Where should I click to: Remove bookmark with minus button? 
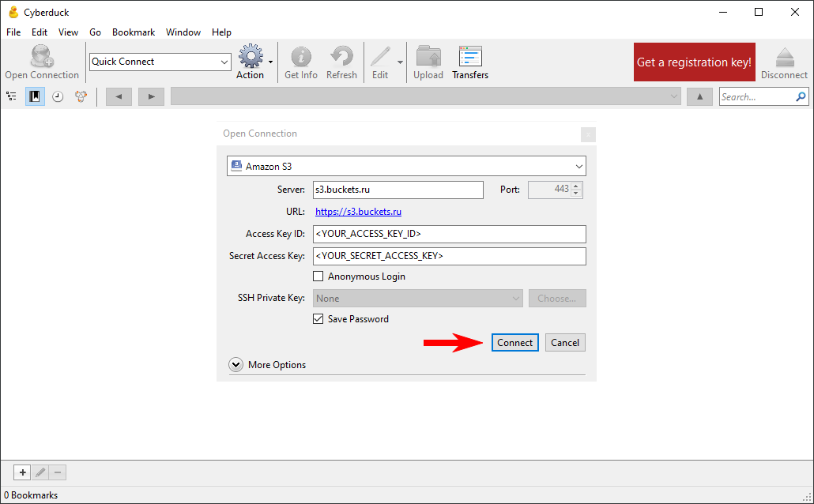pyautogui.click(x=58, y=472)
